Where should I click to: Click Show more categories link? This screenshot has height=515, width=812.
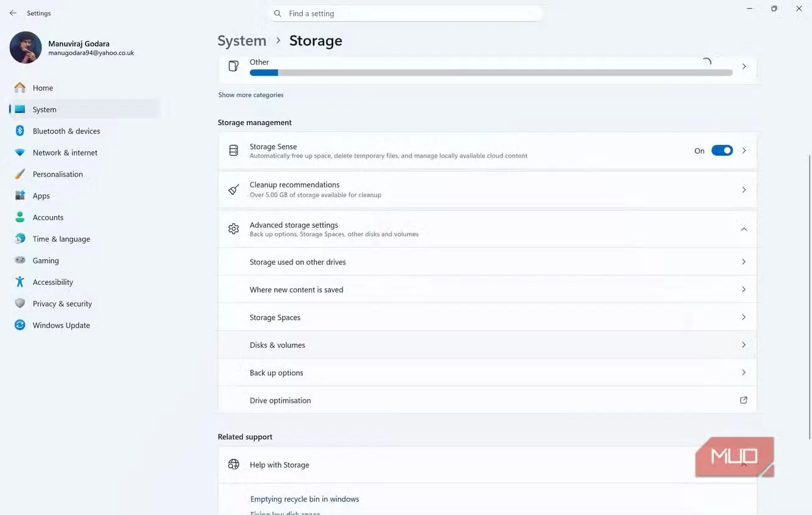(x=251, y=95)
